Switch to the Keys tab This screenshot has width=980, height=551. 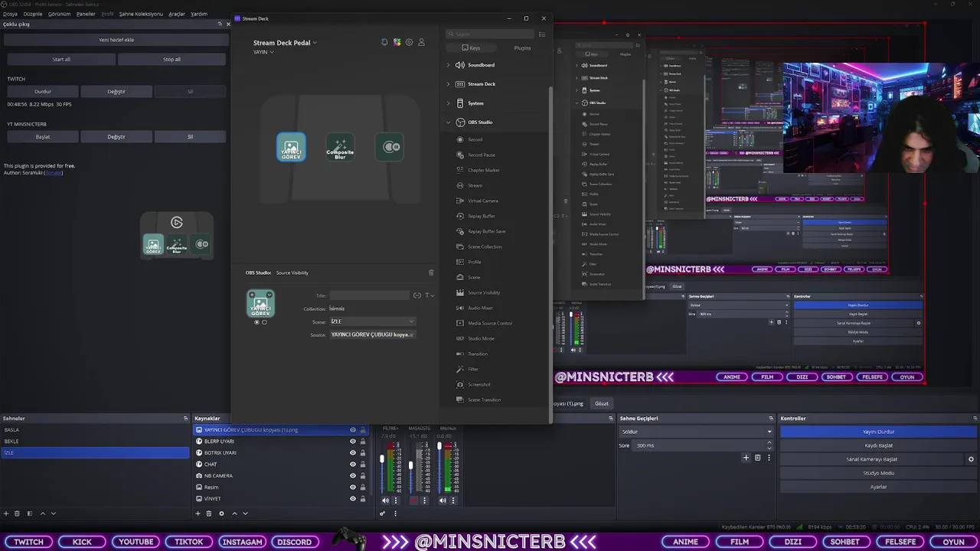pos(471,48)
